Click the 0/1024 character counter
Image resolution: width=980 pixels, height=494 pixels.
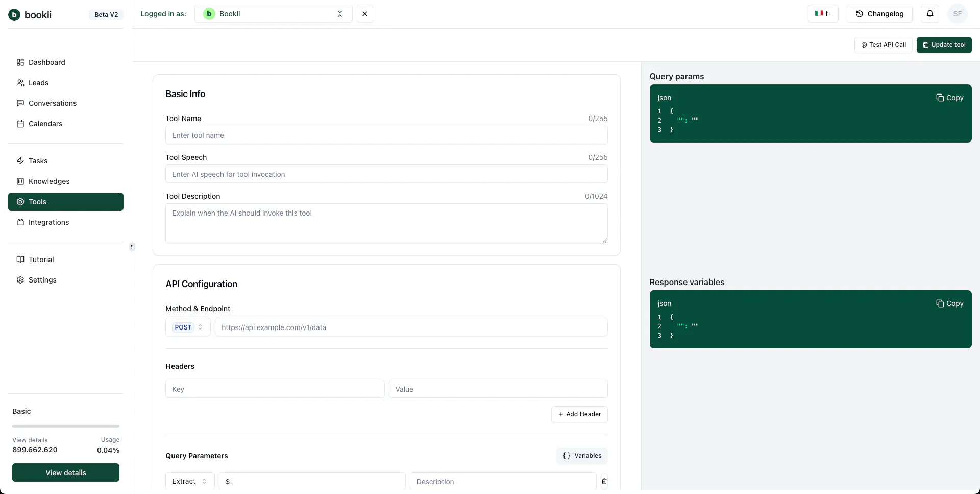tap(596, 196)
